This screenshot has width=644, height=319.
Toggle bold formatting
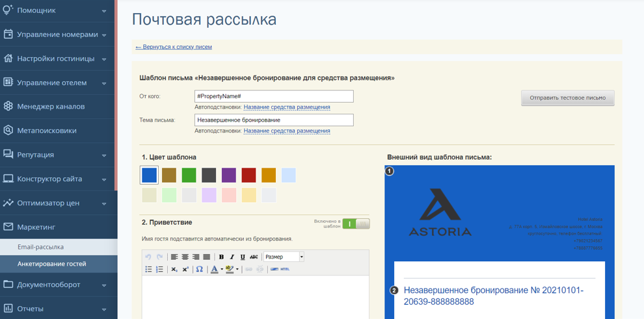click(x=221, y=257)
